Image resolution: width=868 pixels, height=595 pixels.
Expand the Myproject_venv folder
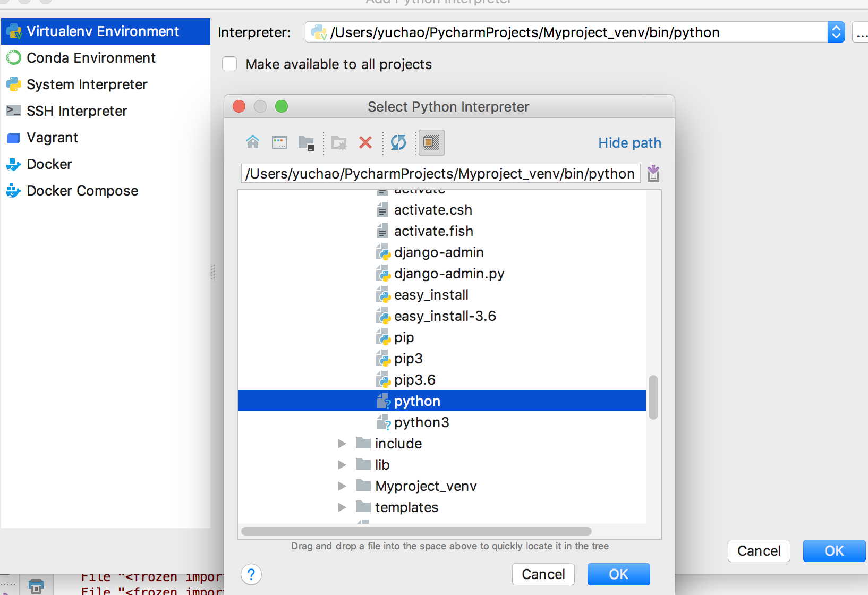(342, 486)
